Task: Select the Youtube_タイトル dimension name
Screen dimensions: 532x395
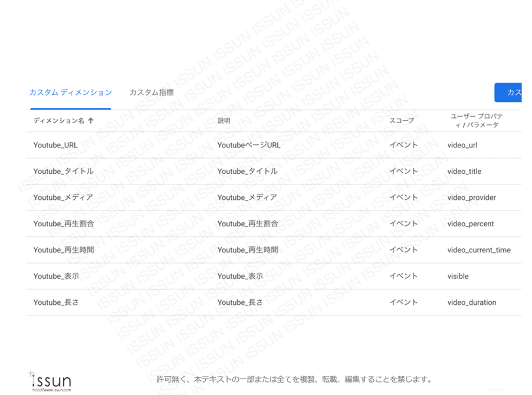Action: tap(63, 172)
